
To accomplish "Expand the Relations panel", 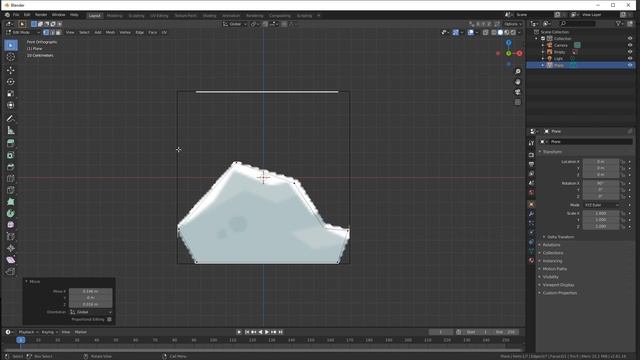I will (551, 245).
